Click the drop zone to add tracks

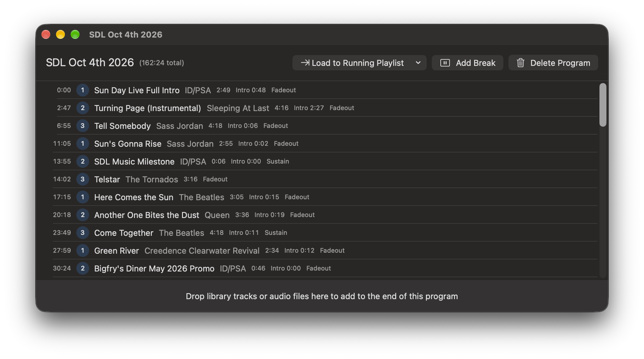pyautogui.click(x=322, y=296)
